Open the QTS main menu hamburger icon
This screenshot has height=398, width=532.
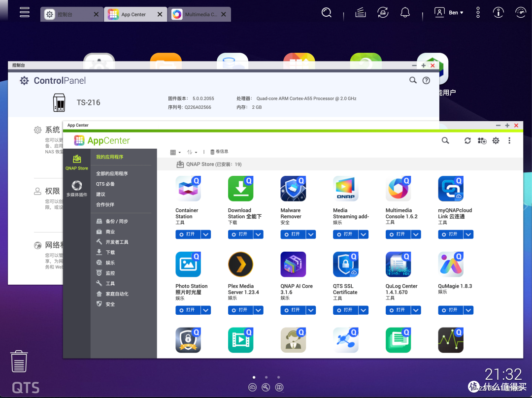point(25,12)
